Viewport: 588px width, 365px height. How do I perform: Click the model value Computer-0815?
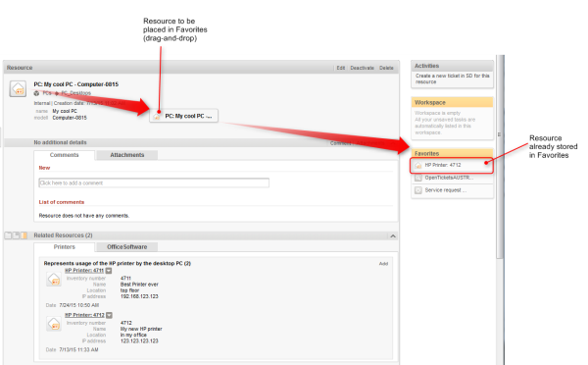click(x=70, y=118)
